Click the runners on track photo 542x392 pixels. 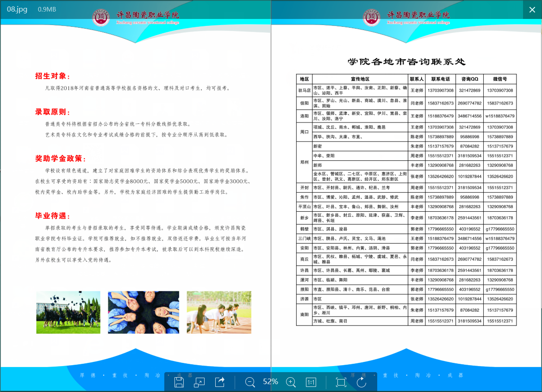click(x=219, y=312)
